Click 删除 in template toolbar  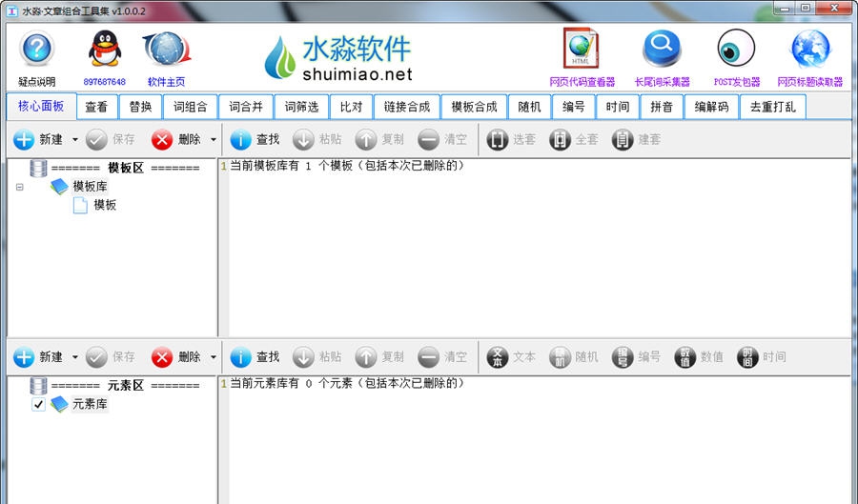click(176, 139)
